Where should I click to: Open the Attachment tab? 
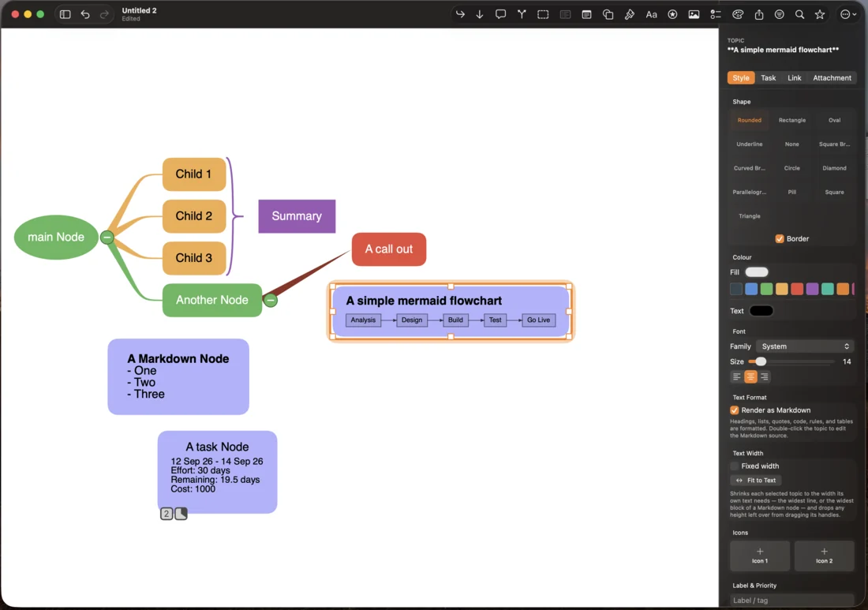coord(832,78)
